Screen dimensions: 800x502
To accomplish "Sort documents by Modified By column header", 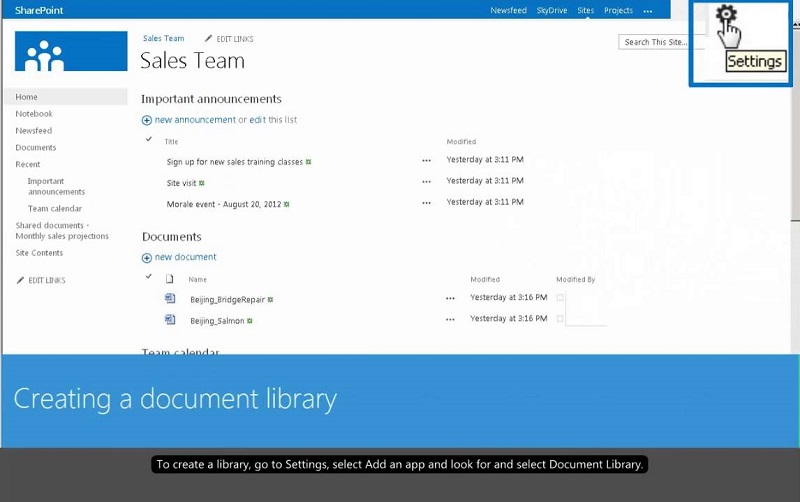I will [x=576, y=280].
